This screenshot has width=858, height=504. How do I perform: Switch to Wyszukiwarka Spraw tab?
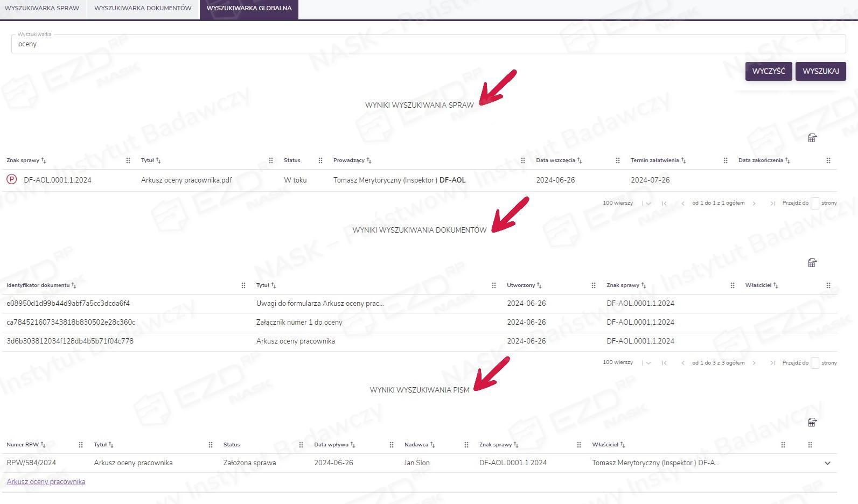coord(42,9)
